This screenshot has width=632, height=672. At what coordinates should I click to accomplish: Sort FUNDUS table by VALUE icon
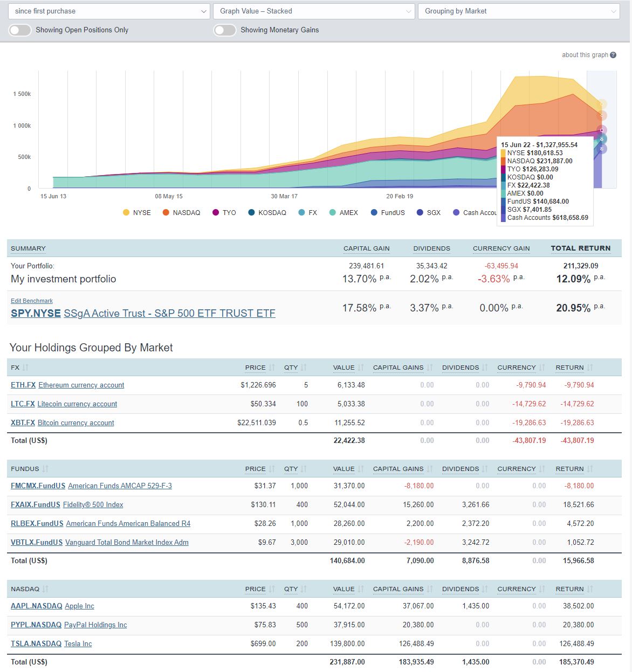coord(361,469)
